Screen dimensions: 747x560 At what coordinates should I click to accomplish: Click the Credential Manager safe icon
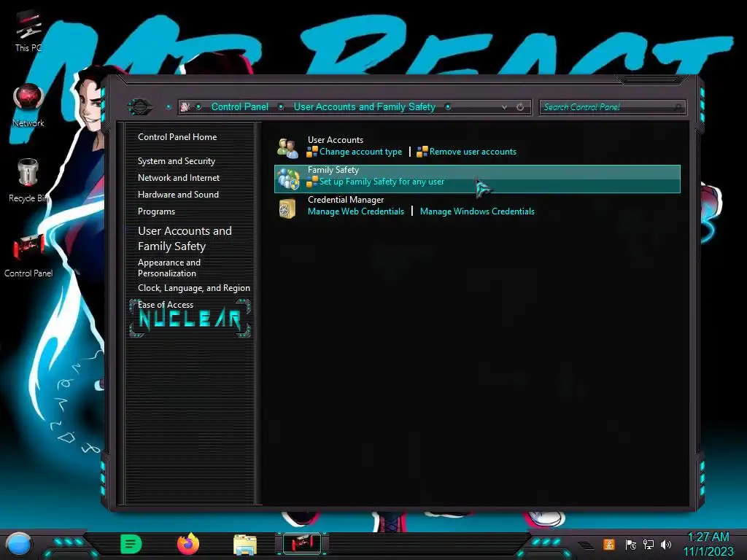(287, 209)
